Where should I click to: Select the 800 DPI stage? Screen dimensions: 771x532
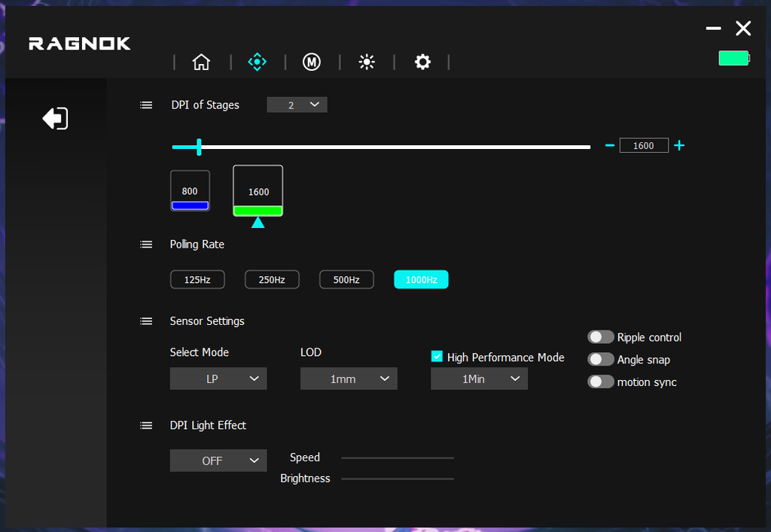click(190, 190)
